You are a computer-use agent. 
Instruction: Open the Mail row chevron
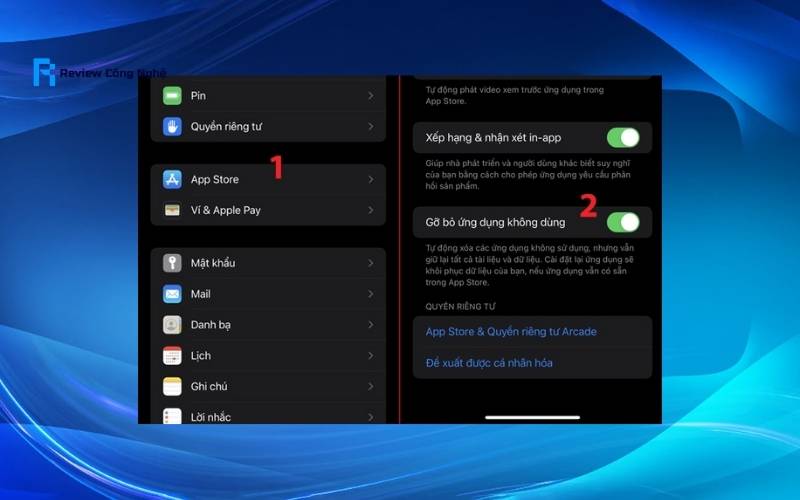(x=371, y=294)
